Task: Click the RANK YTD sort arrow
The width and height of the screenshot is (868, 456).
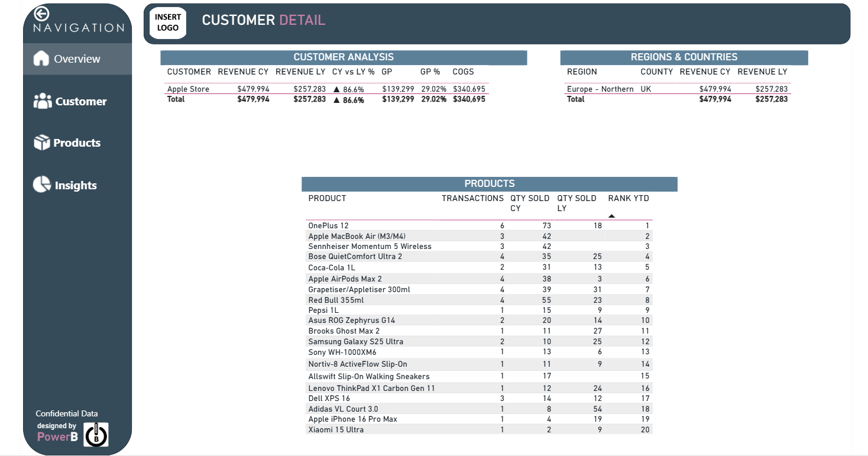Action: [x=611, y=216]
